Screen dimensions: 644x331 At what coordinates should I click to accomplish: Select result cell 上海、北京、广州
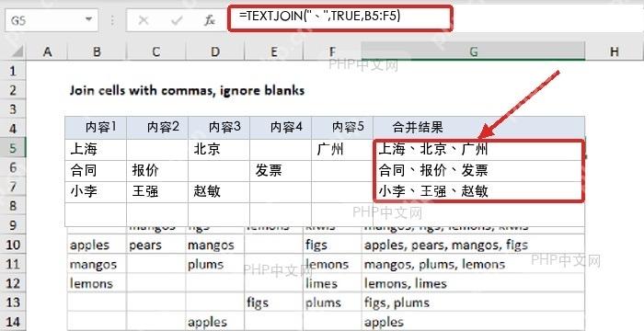479,150
